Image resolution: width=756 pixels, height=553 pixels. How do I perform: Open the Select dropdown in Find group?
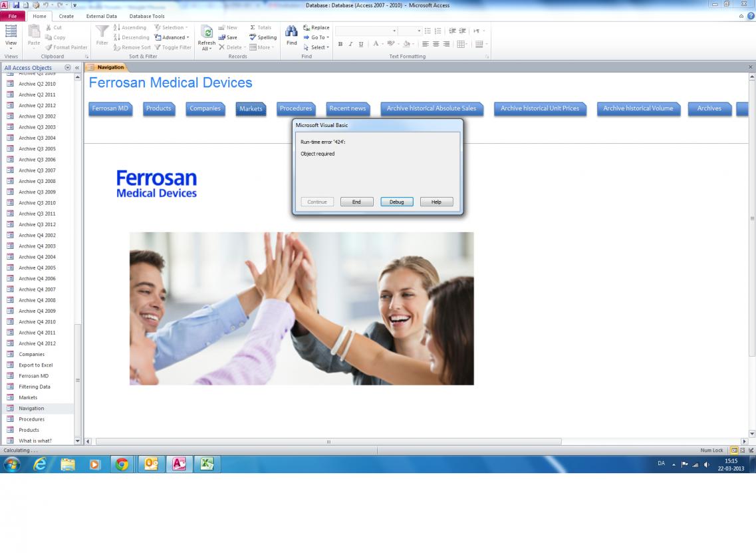click(316, 47)
